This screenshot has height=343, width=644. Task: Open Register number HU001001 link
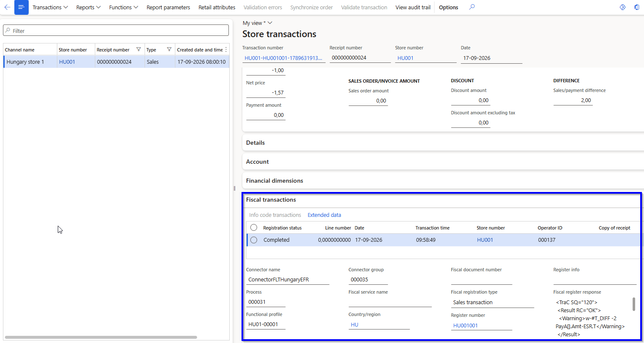[x=465, y=325]
